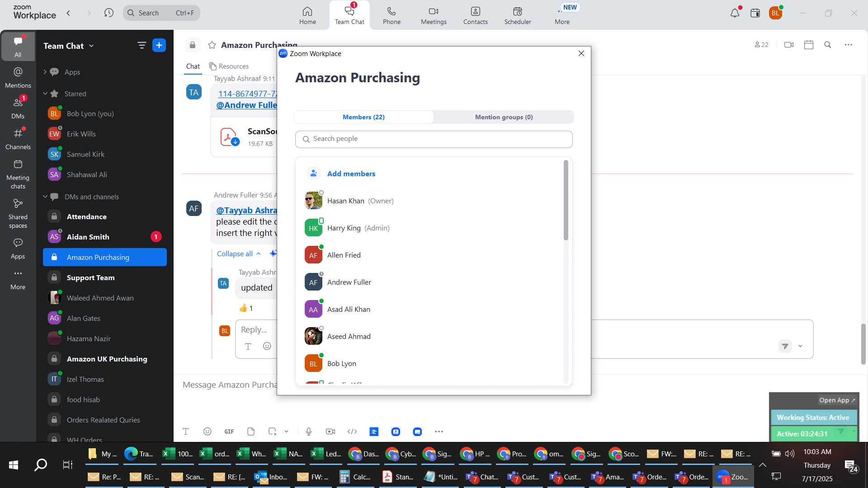Show hidden tray icons chevron
Viewport: 868px width, 488px height.
(763, 465)
